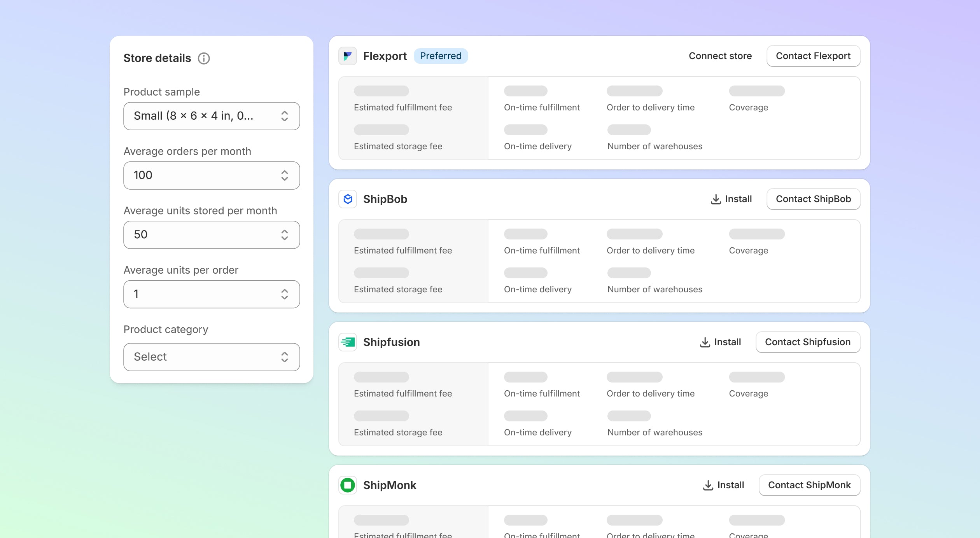Click Flexport's Estimated storage fee label
This screenshot has width=980, height=538.
tap(398, 146)
